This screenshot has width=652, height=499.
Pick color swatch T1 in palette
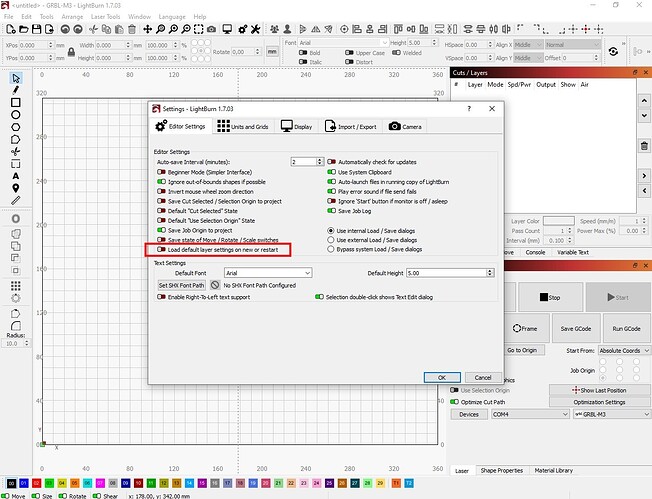[396, 483]
